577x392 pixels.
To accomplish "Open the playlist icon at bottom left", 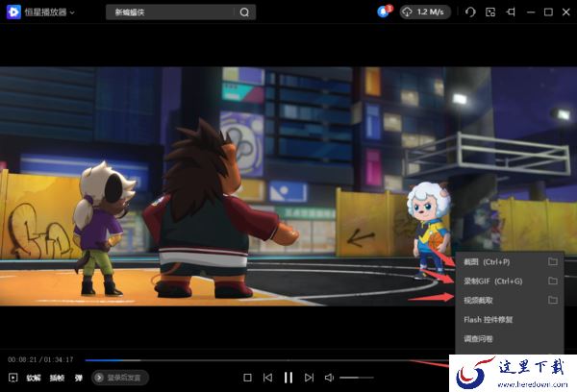I will tap(13, 378).
